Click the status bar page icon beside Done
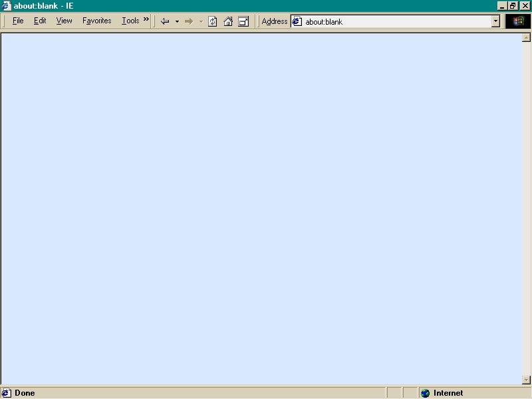Screen dimensions: 532x399 click(7, 393)
